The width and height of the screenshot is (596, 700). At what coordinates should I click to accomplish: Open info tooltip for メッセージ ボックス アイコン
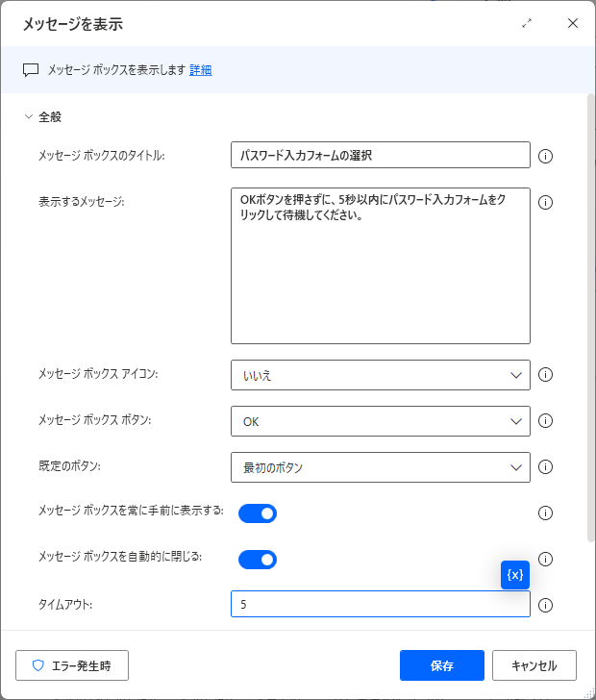pos(545,375)
